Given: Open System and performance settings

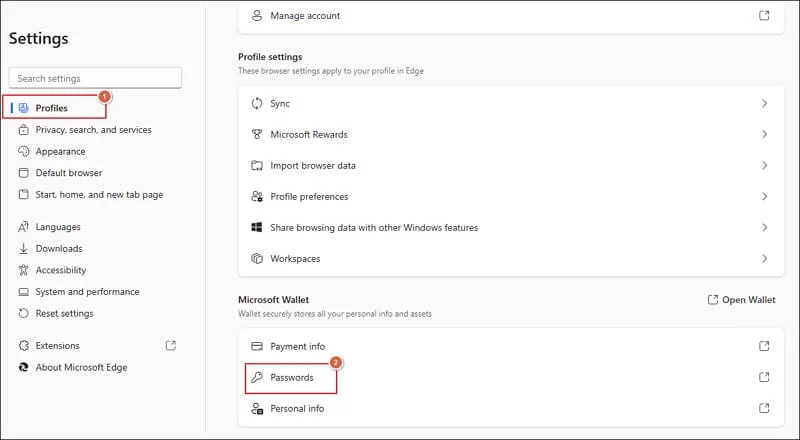Looking at the screenshot, I should pos(87,292).
